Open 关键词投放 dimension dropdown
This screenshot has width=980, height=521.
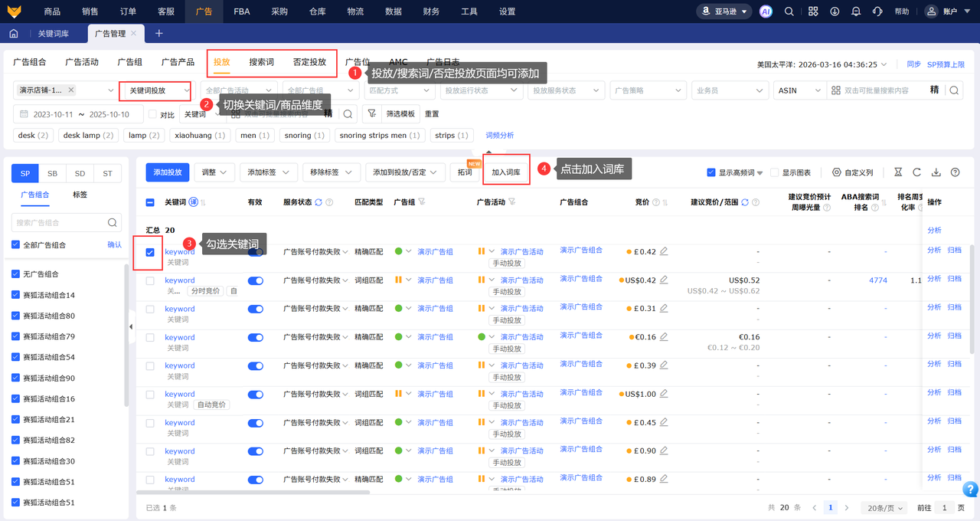pos(156,90)
